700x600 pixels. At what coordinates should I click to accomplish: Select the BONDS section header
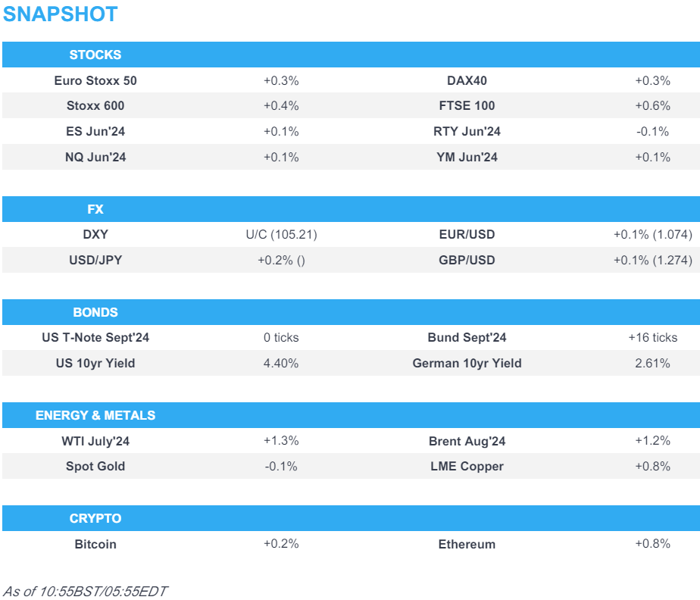tap(95, 312)
